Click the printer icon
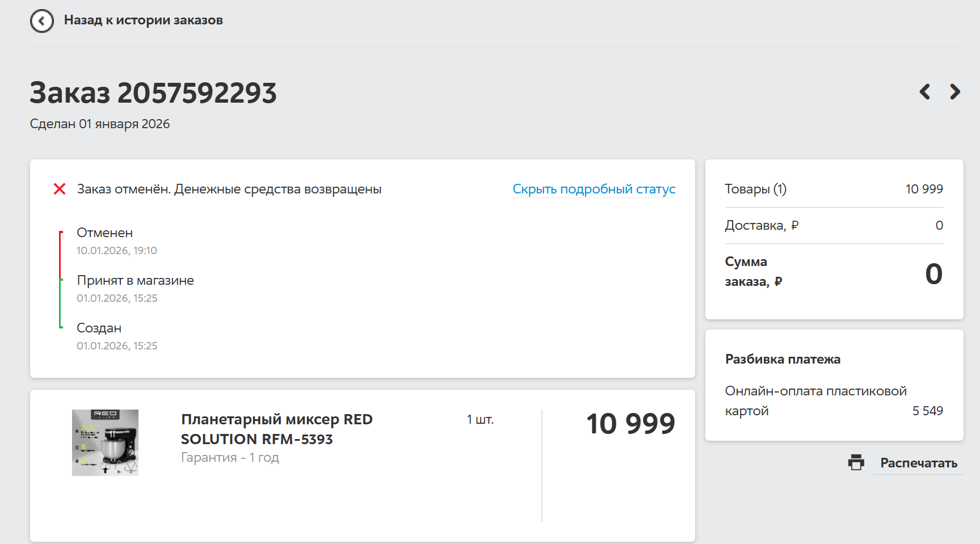 point(856,463)
